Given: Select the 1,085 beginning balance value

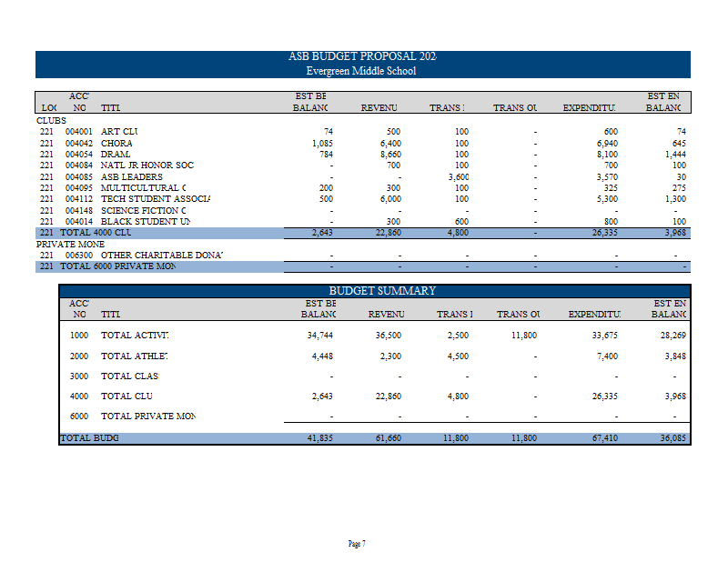Looking at the screenshot, I should [322, 144].
